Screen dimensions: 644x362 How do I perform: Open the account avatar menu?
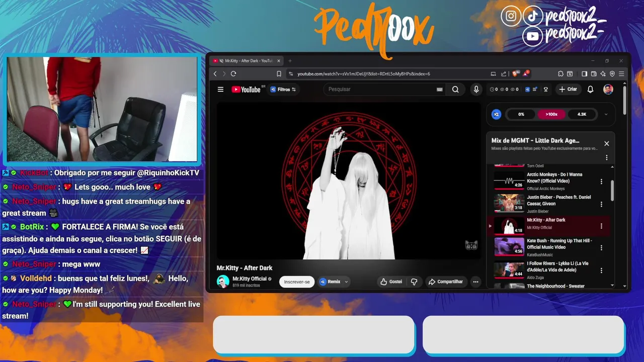[608, 89]
